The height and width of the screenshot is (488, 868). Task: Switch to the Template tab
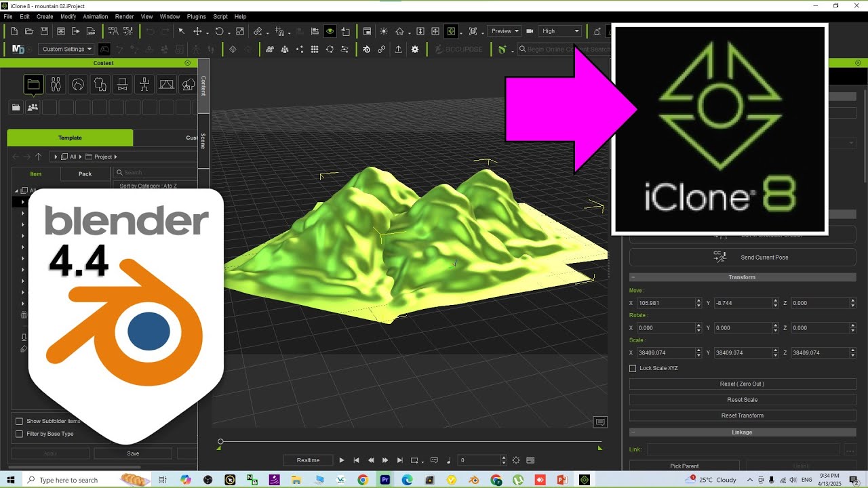click(x=70, y=138)
